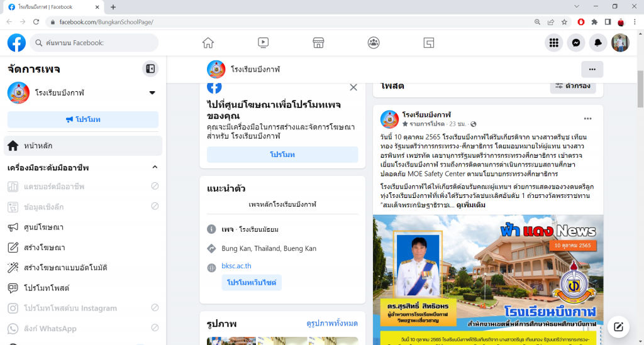
Task: Close the ad center promotion card
Action: click(353, 87)
